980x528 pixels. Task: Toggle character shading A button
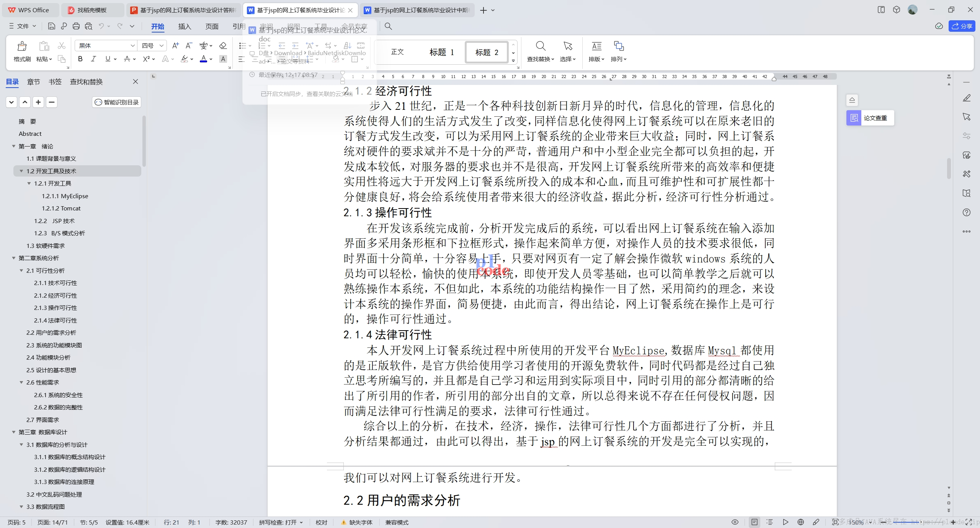(223, 59)
